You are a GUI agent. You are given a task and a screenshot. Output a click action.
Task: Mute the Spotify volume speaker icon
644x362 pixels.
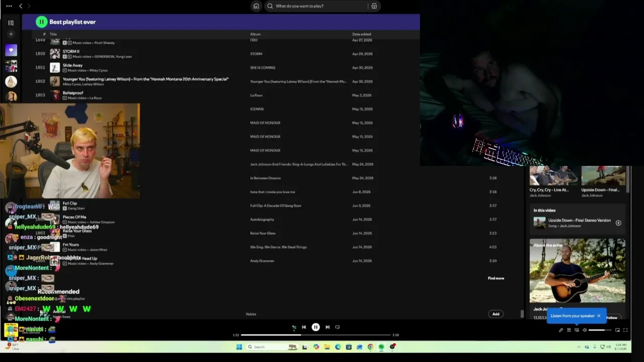585,330
